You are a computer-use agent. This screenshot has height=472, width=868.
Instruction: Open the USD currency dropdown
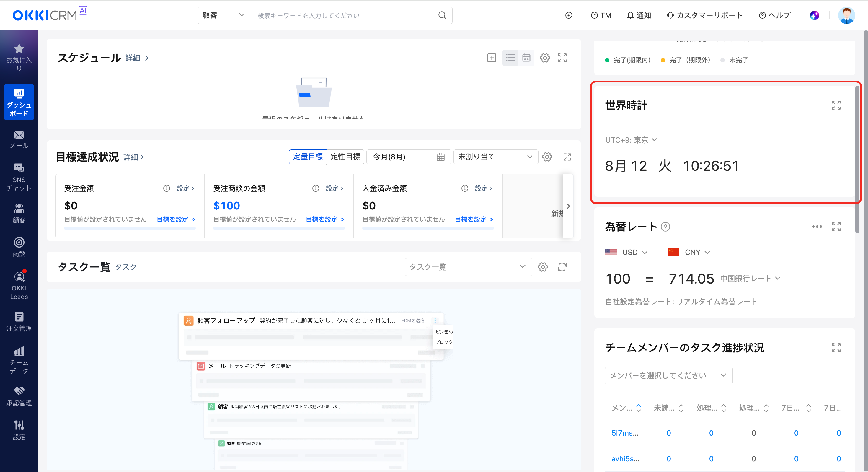626,252
